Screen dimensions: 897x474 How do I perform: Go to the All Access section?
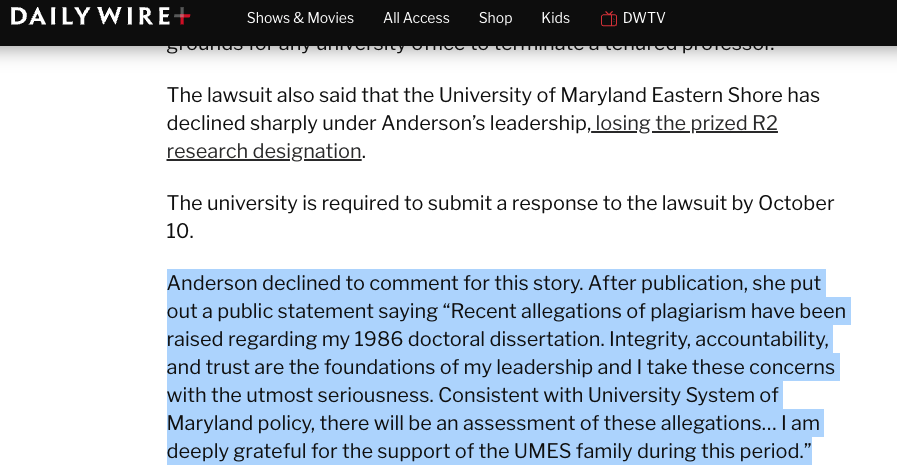416,18
